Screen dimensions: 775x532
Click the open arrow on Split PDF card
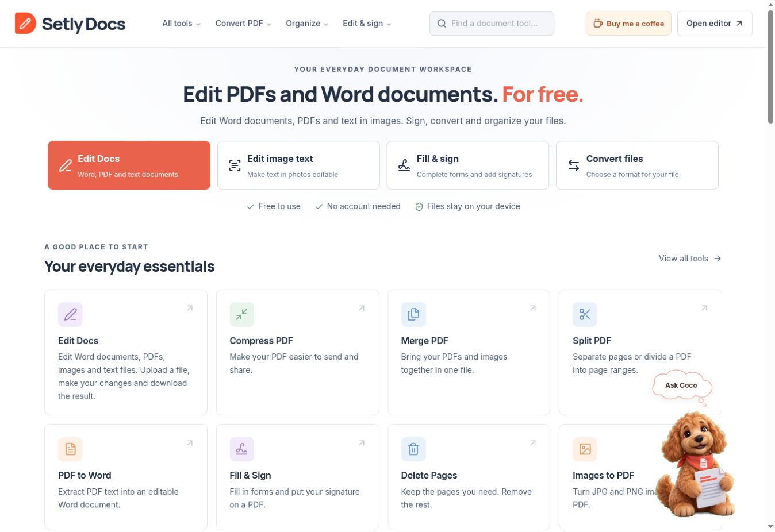point(704,308)
